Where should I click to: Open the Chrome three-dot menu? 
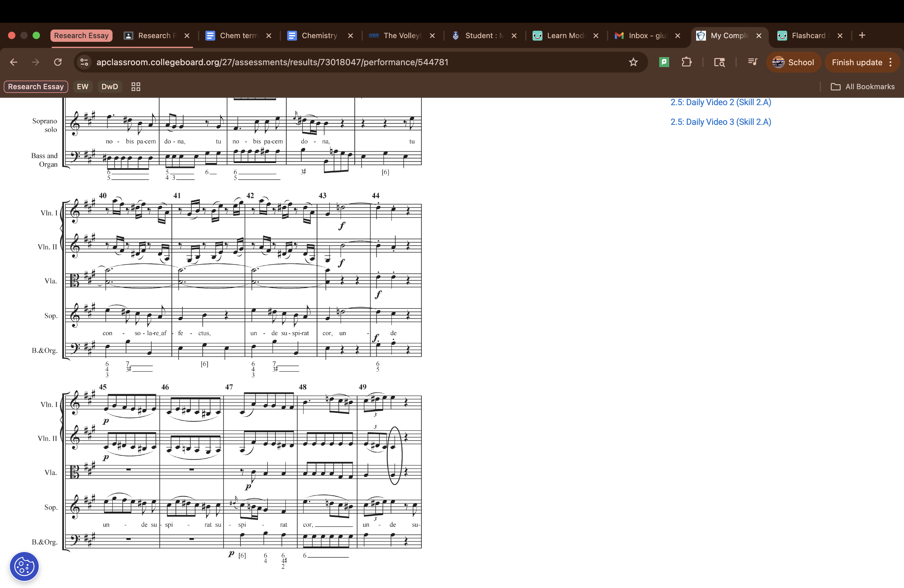coord(891,62)
